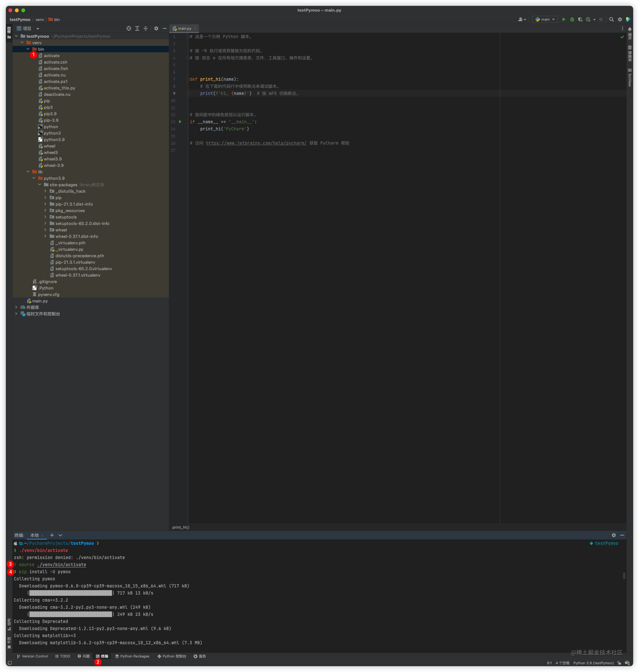Open editor tab options three dots
The width and height of the screenshot is (639, 672).
[622, 29]
